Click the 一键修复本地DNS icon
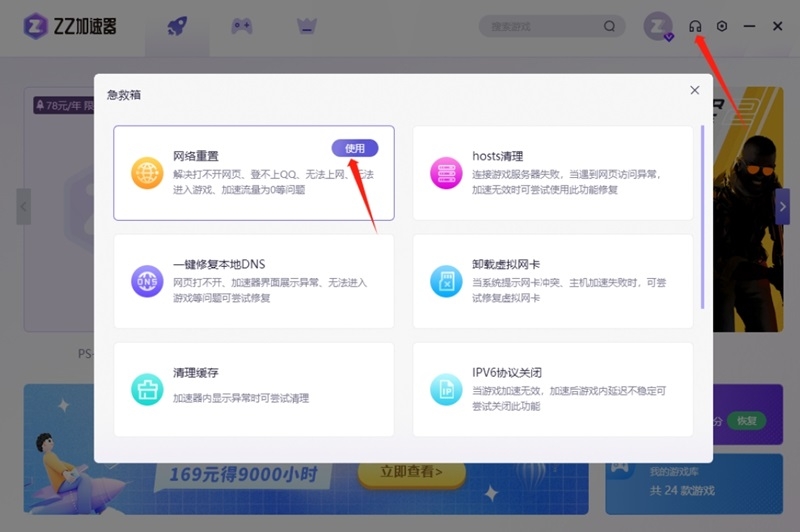The height and width of the screenshot is (532, 800). point(147,281)
